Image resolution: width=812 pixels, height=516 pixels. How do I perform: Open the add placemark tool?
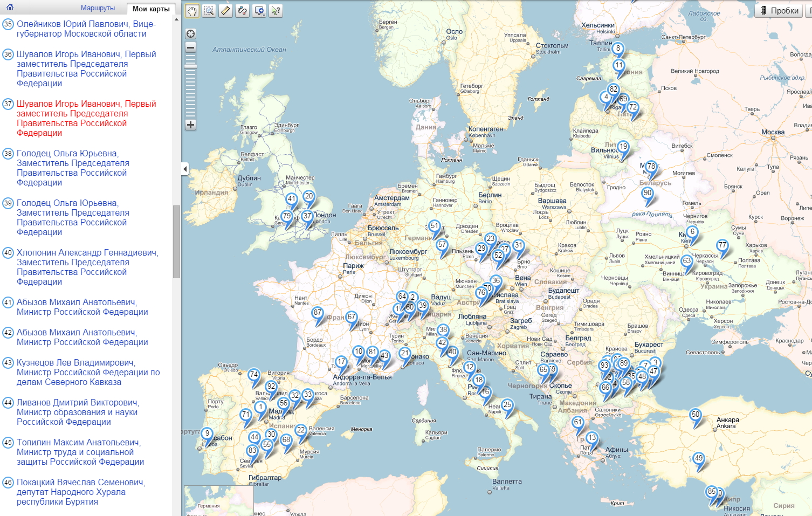[259, 11]
